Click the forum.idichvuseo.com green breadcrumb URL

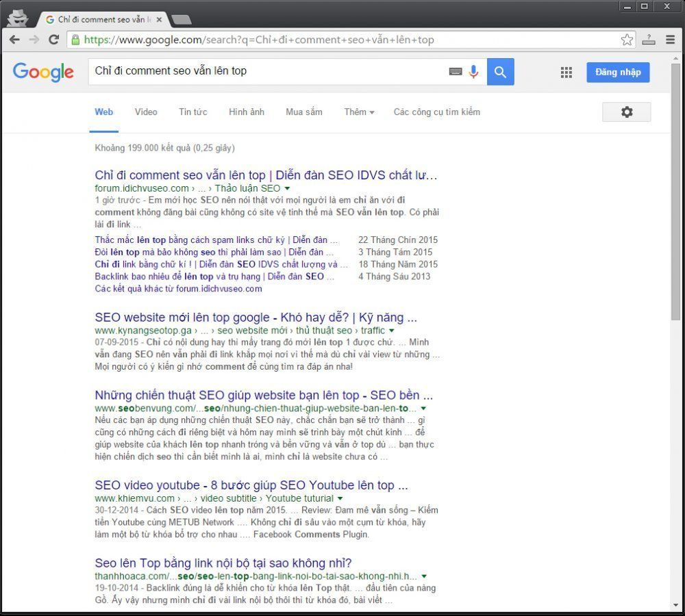[x=188, y=189]
